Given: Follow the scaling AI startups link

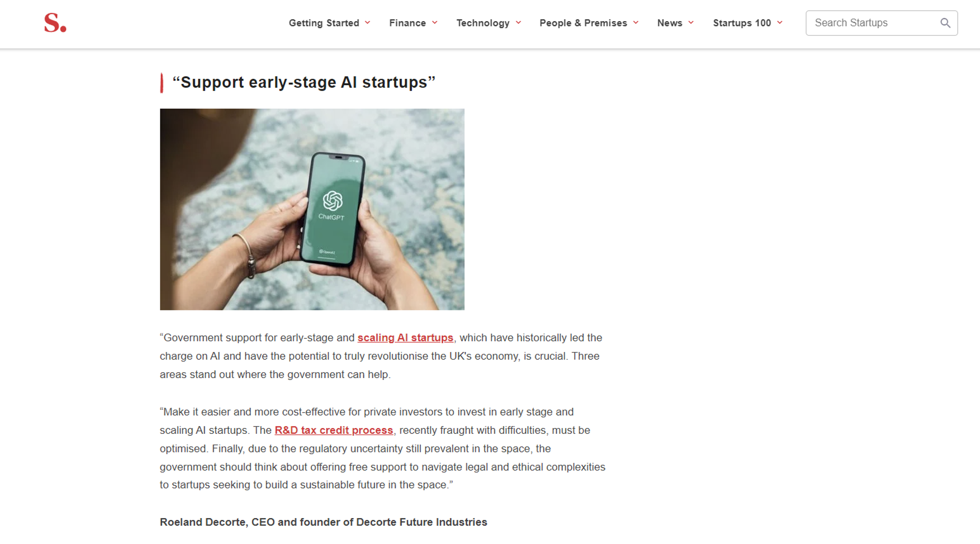Looking at the screenshot, I should pyautogui.click(x=405, y=338).
